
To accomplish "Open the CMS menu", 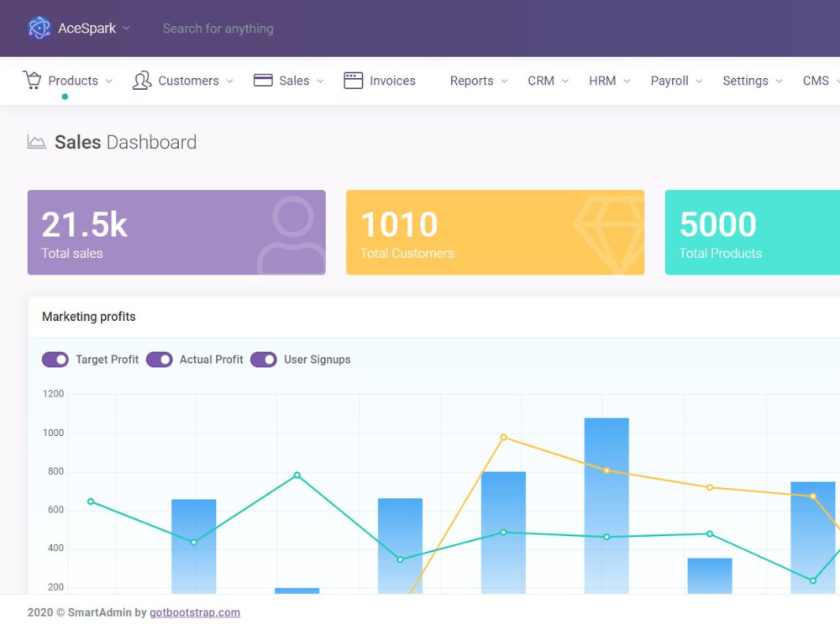I will pyautogui.click(x=820, y=81).
